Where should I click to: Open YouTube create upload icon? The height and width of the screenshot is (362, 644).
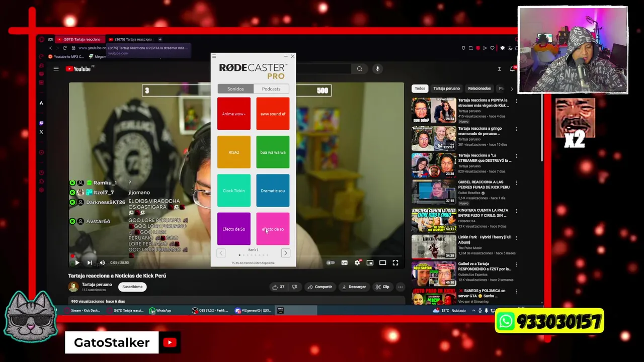(499, 69)
